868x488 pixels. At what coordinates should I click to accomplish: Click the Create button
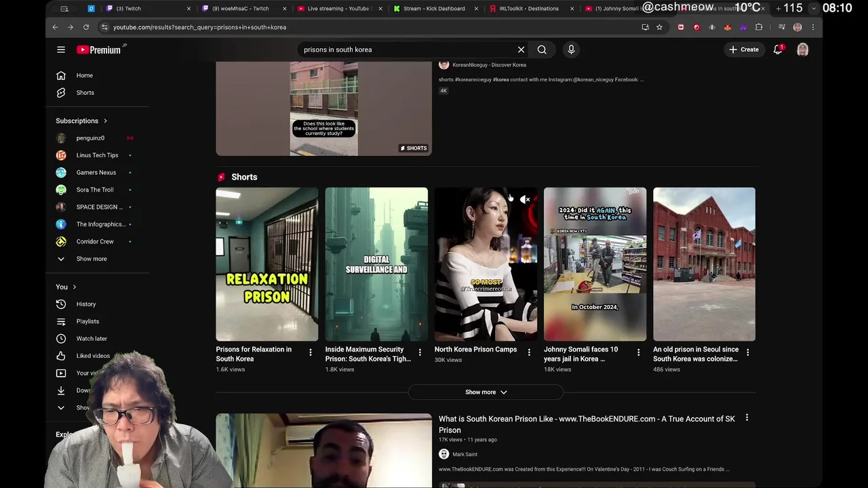click(744, 49)
